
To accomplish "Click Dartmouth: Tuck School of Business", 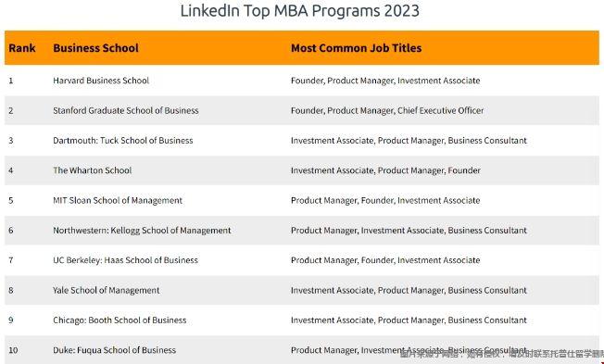I will click(123, 141).
